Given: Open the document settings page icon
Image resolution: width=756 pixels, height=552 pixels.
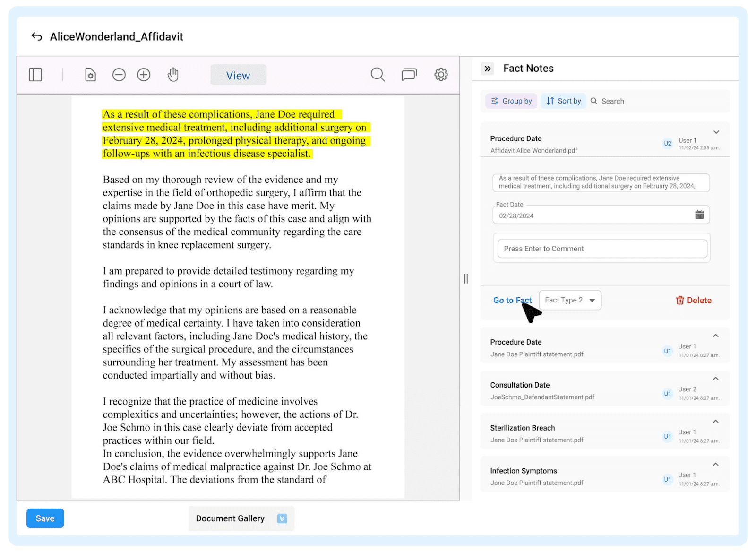Looking at the screenshot, I should click(90, 75).
